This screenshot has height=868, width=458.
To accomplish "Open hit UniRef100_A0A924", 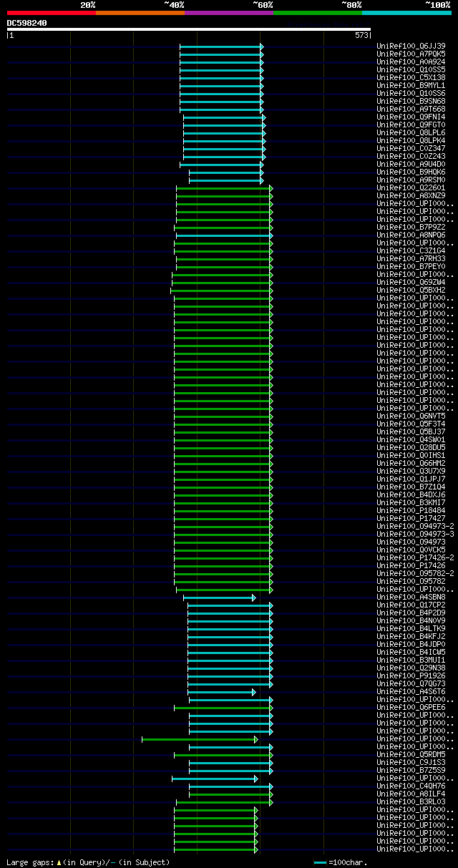I will tap(411, 62).
